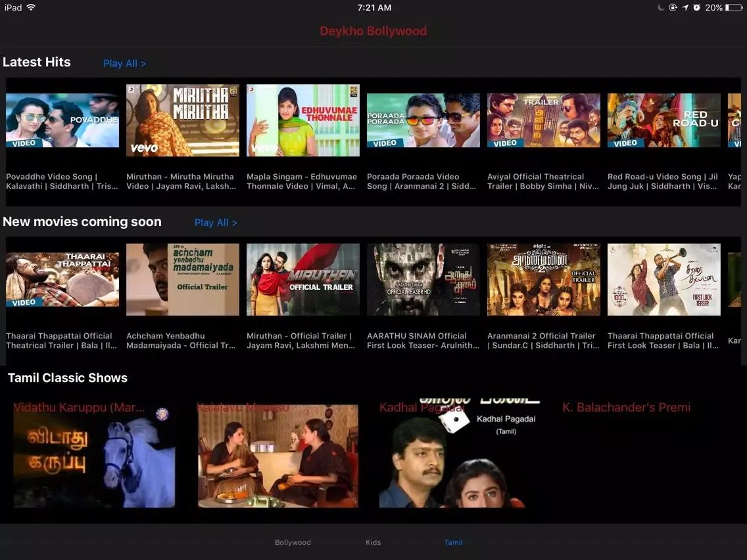Click 'Thaarai Thappattai Official Theatrical Trailer' text

coord(61,340)
